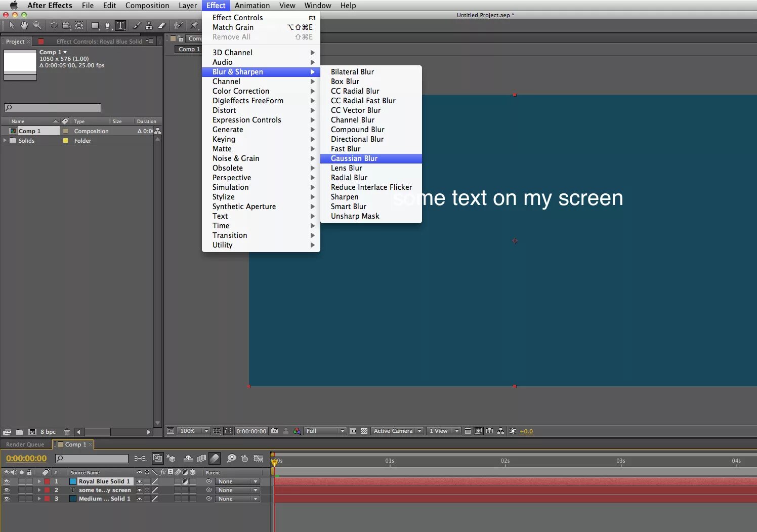
Task: Expand the Solids folder in Project panel
Action: pos(5,140)
